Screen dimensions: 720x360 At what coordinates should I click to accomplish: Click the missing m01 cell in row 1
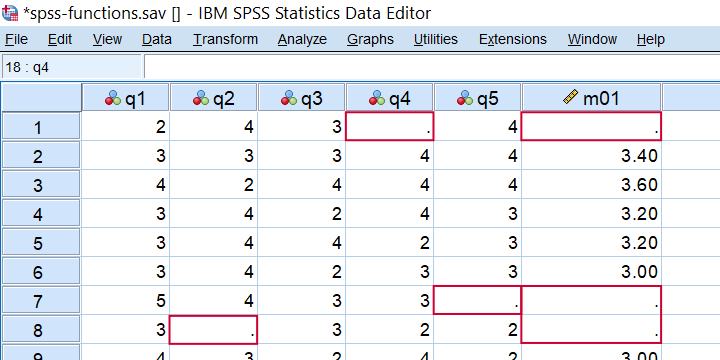pos(591,126)
